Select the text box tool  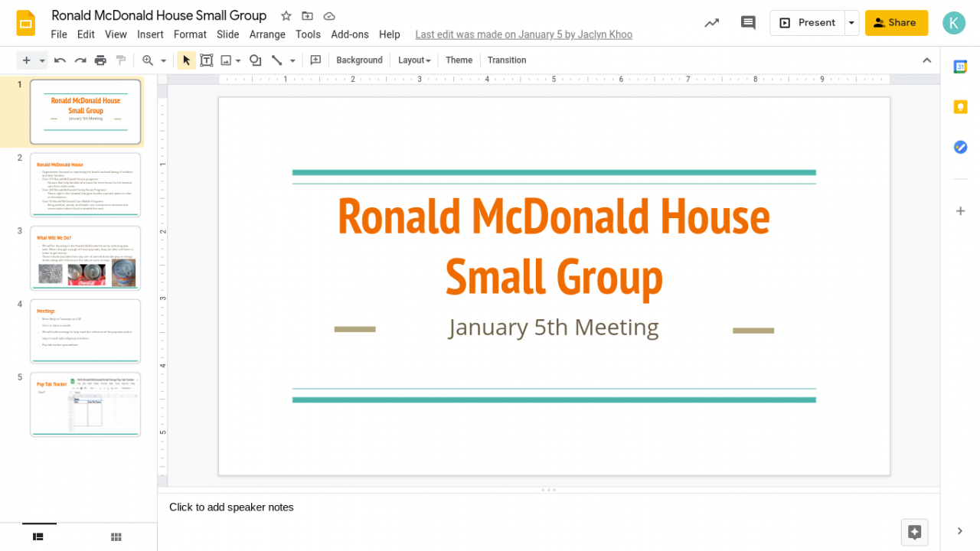point(207,60)
